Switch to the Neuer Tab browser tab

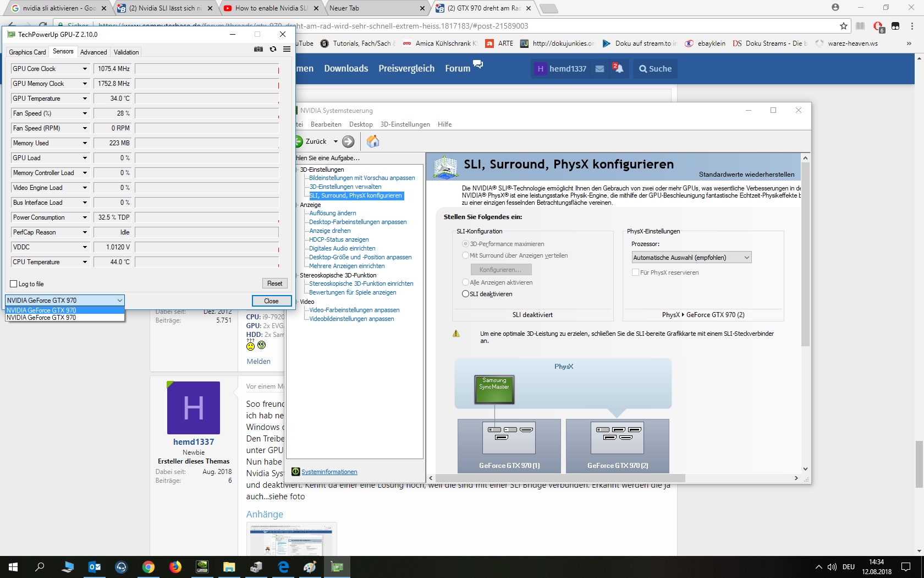tap(377, 8)
